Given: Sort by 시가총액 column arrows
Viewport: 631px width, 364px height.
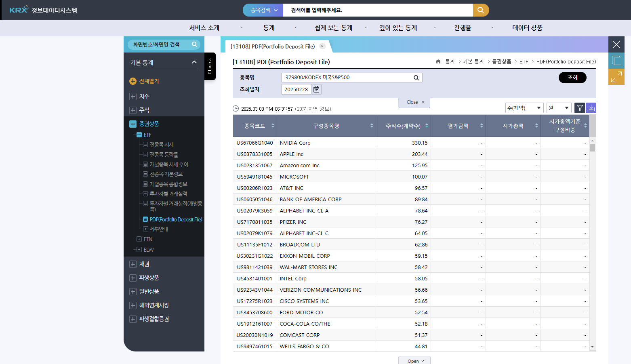Looking at the screenshot, I should pos(536,126).
